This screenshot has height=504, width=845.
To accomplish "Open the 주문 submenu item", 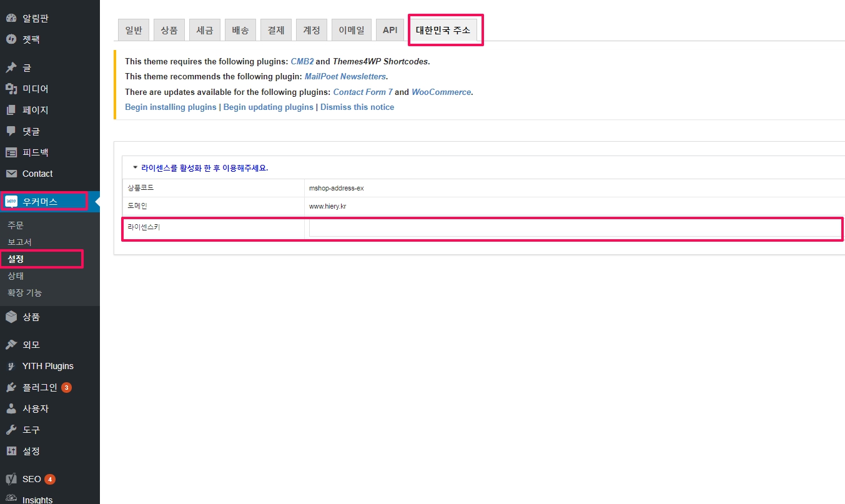I will tap(16, 225).
